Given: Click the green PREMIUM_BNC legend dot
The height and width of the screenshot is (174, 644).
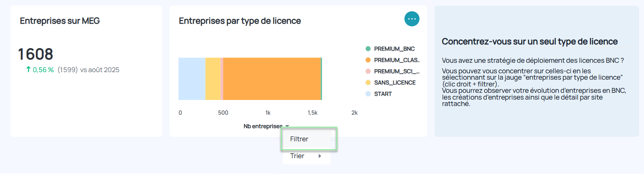Looking at the screenshot, I should 368,49.
